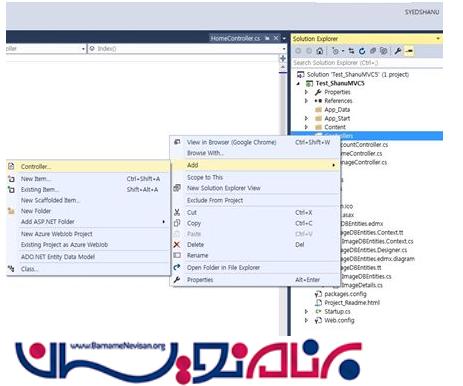Select packages.config in the tree

click(341, 294)
